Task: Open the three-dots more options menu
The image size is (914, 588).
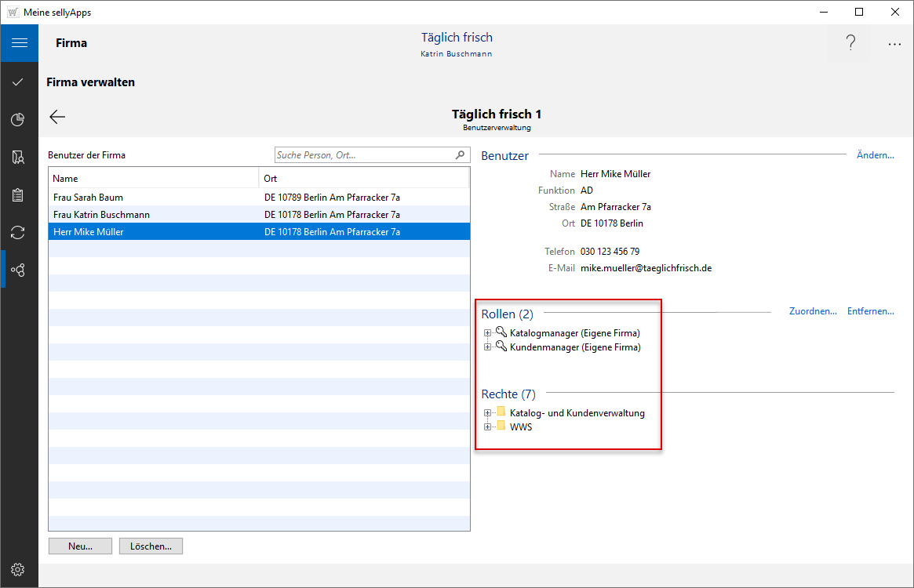Action: pos(894,45)
